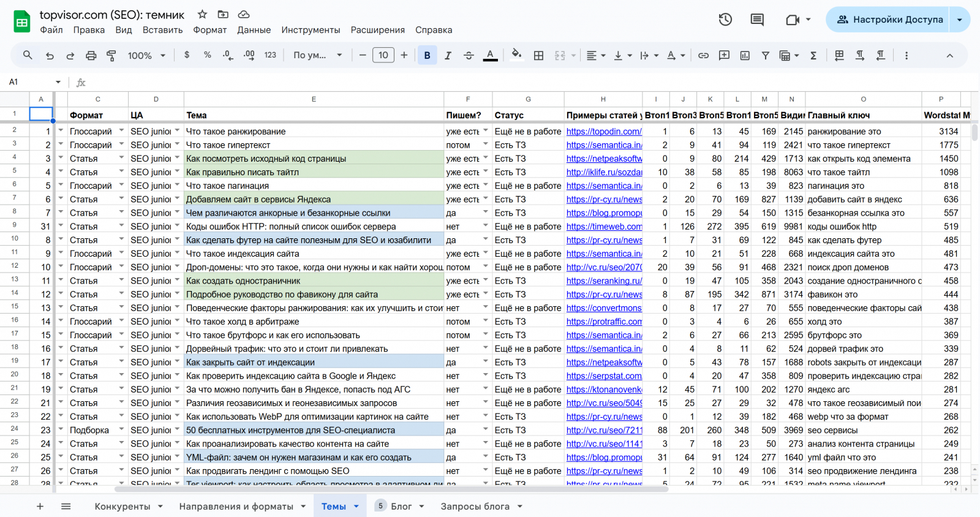Open version history clock icon
The image size is (980, 517).
[x=725, y=20]
